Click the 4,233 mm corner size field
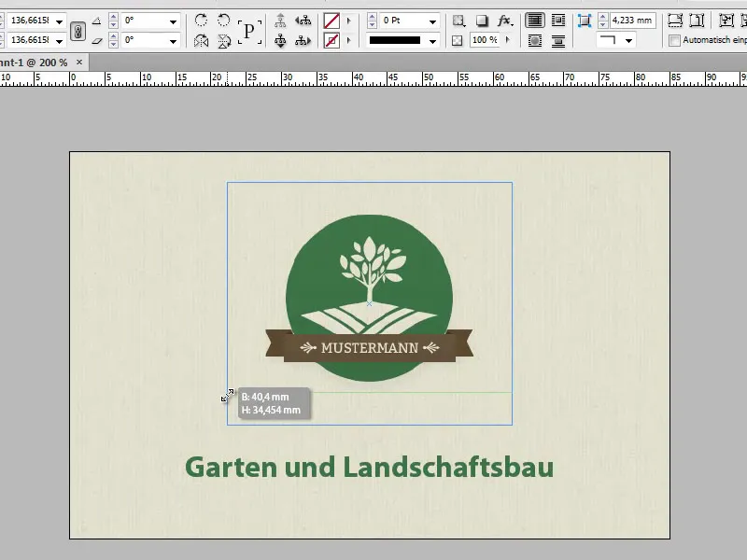Viewport: 747px width, 560px height. pyautogui.click(x=633, y=21)
